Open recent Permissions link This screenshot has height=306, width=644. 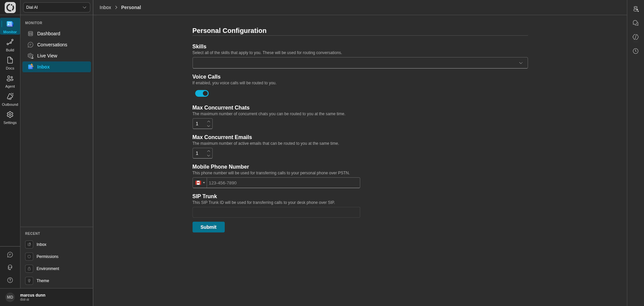point(47,257)
